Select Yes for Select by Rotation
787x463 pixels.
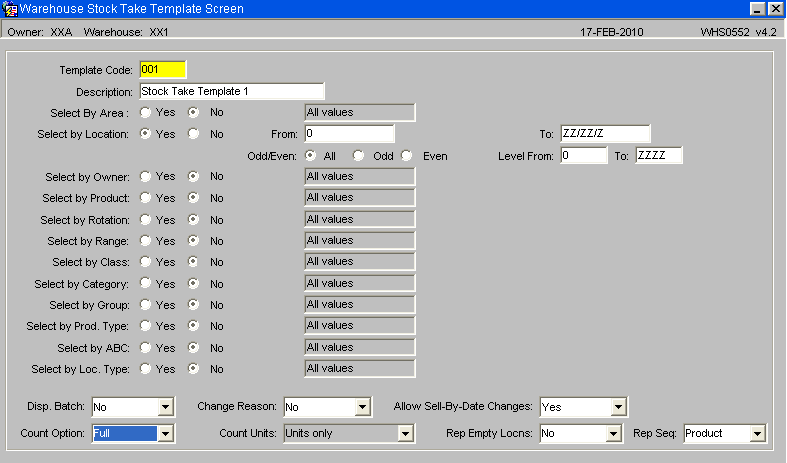click(146, 219)
